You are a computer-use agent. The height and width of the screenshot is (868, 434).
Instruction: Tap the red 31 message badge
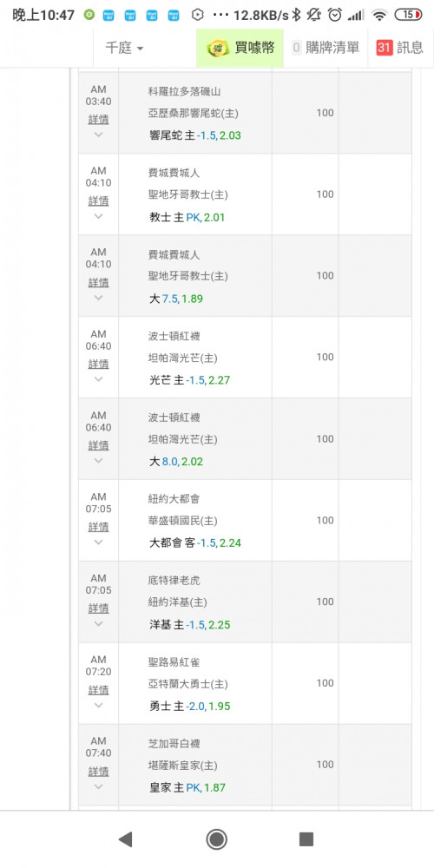pos(385,48)
